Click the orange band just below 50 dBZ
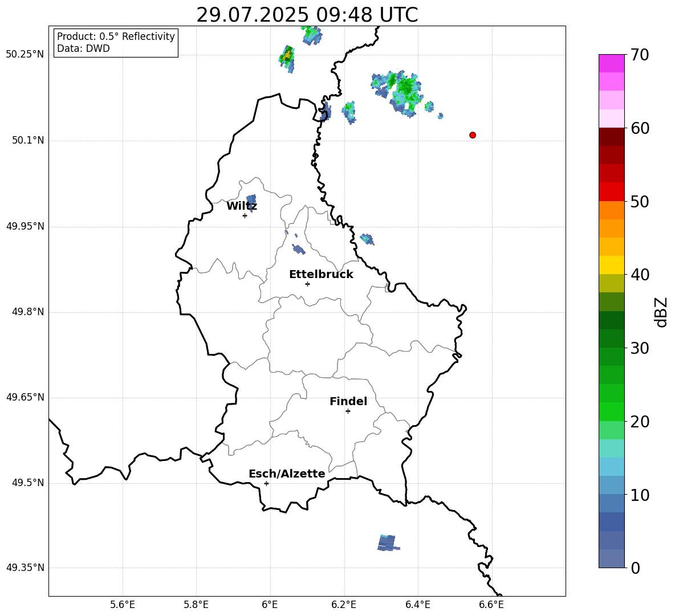675x616 pixels. tap(612, 210)
